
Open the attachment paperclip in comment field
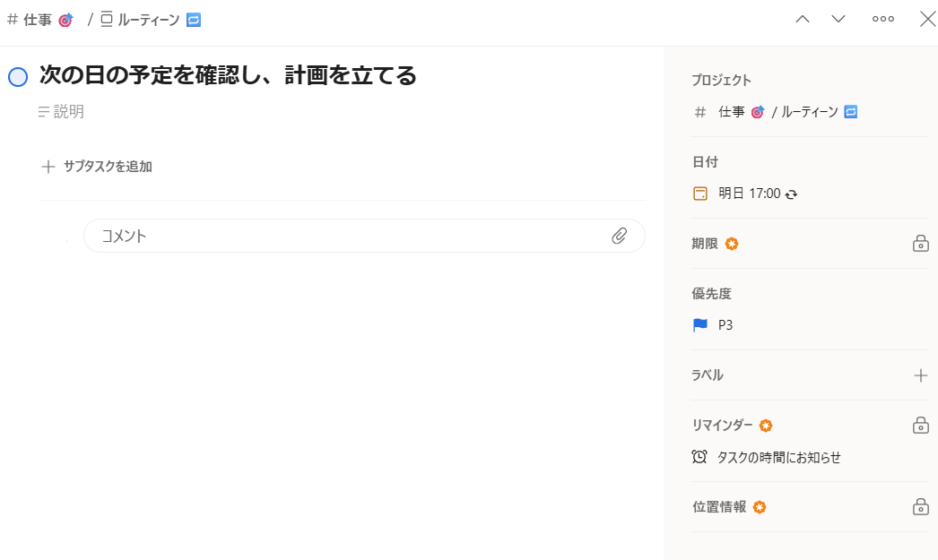[x=620, y=235]
